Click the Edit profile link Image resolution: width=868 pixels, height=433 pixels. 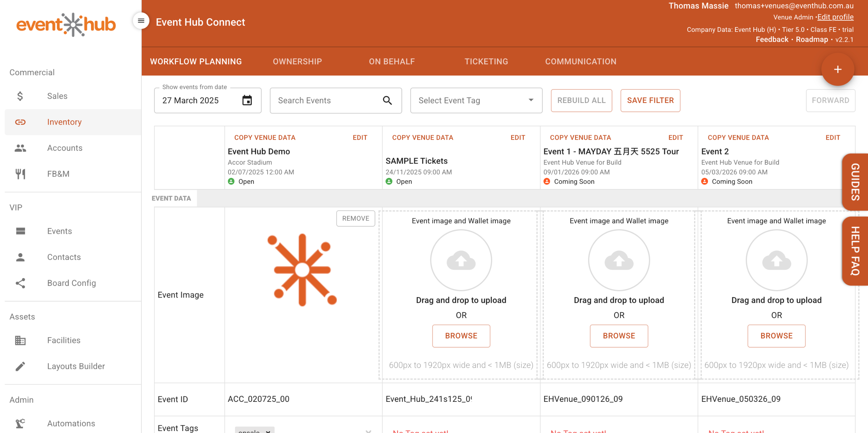(x=835, y=17)
